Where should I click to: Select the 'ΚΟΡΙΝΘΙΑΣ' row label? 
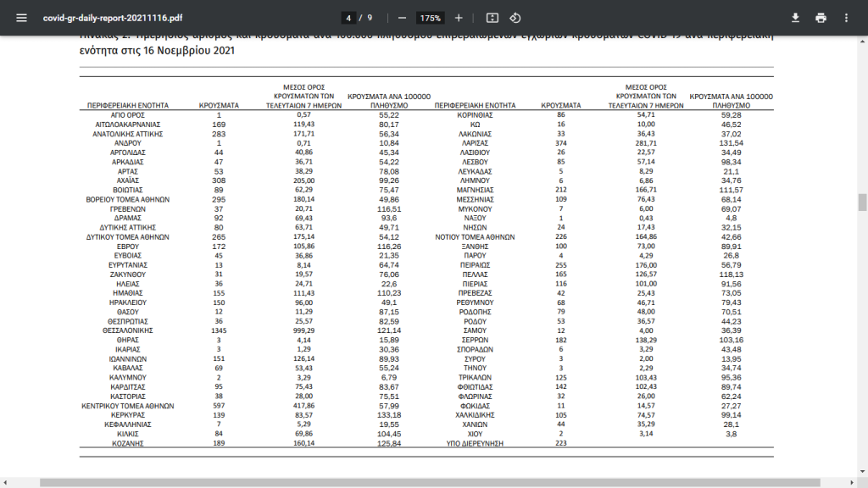click(x=475, y=115)
